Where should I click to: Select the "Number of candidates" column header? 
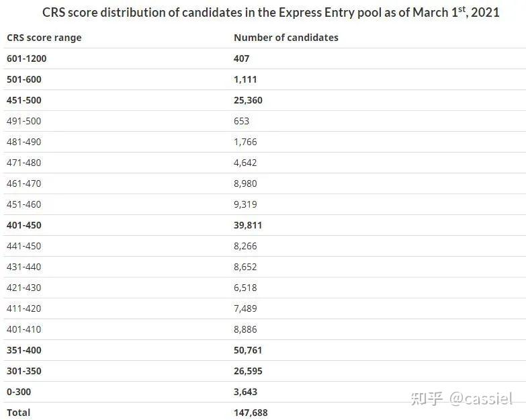pyautogui.click(x=286, y=38)
